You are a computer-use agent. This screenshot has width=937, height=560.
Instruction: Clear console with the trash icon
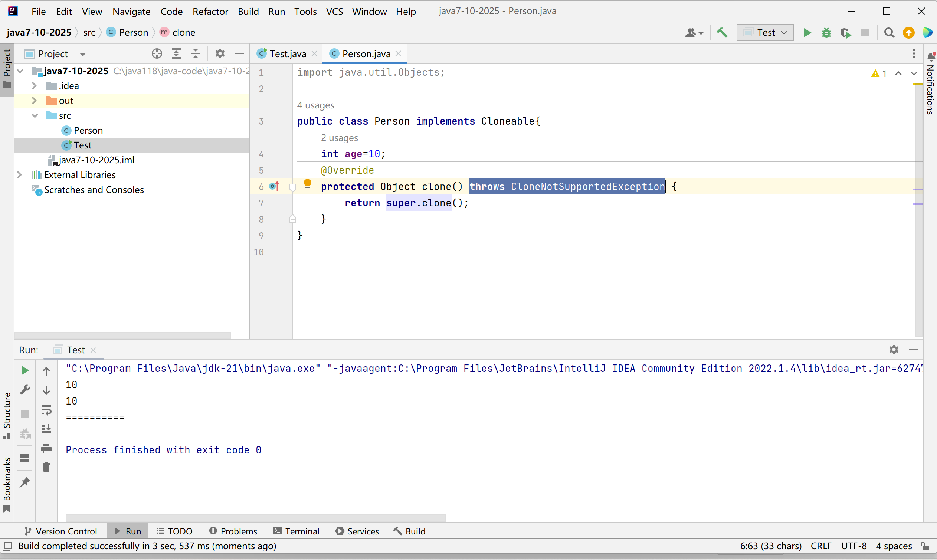[x=46, y=467]
